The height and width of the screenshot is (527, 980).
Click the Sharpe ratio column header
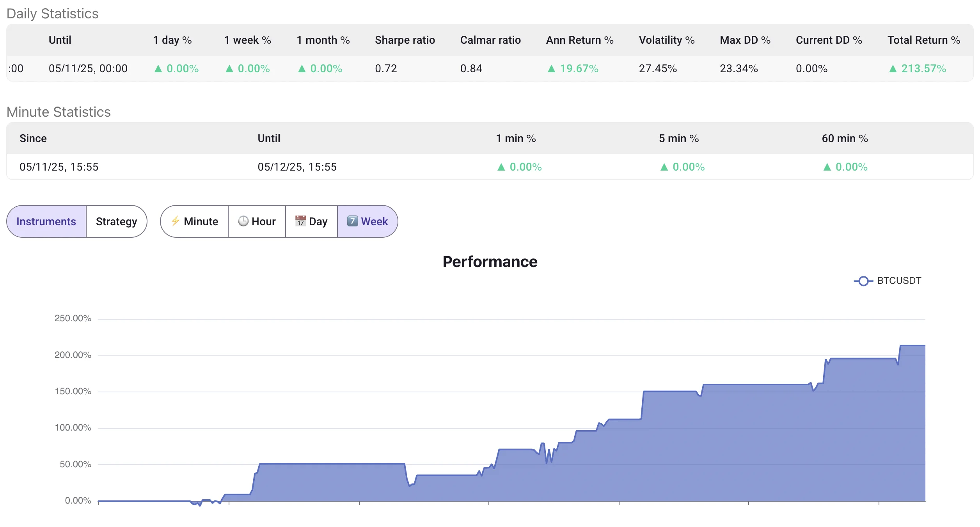(405, 40)
